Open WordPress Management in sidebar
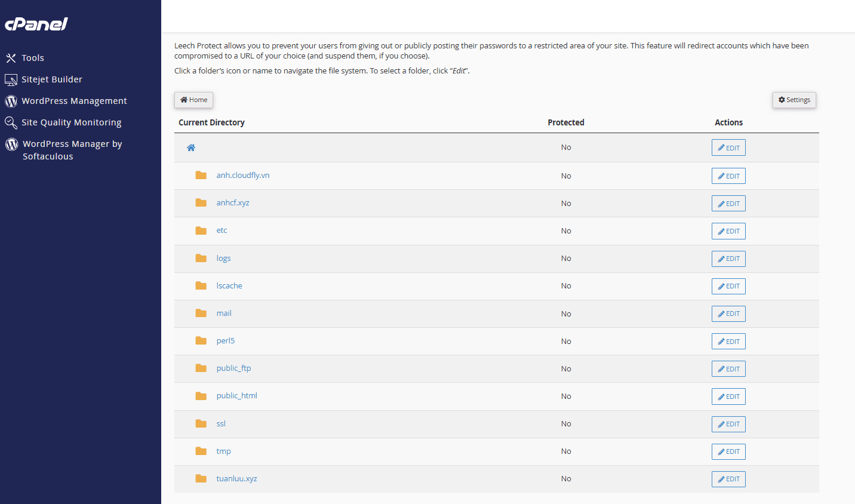Viewport: 855px width, 504px height. click(x=74, y=101)
